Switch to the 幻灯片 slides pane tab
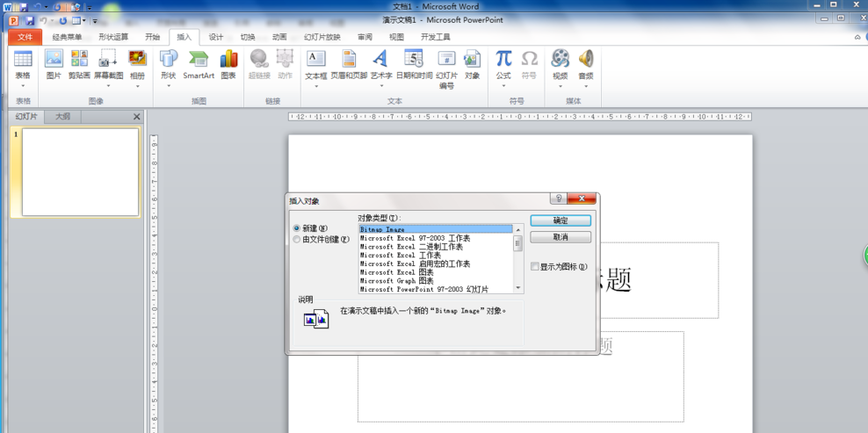Image resolution: width=868 pixels, height=433 pixels. point(26,116)
